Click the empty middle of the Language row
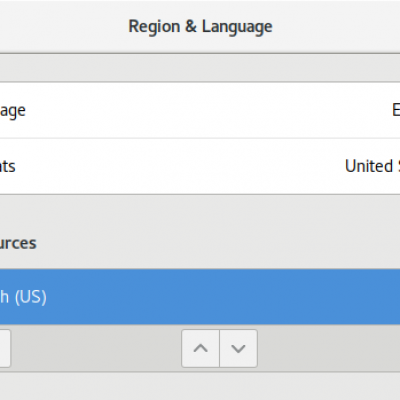The height and width of the screenshot is (400, 400). pyautogui.click(x=200, y=110)
